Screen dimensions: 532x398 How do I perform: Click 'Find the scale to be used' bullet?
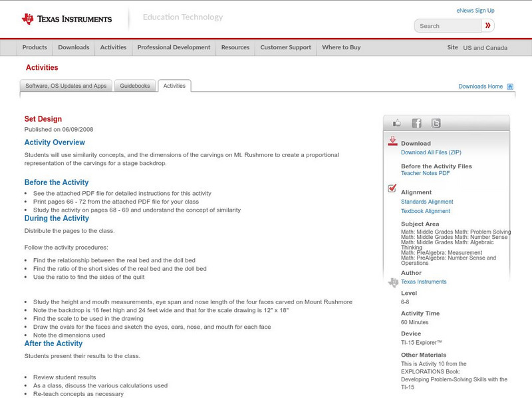(x=88, y=319)
